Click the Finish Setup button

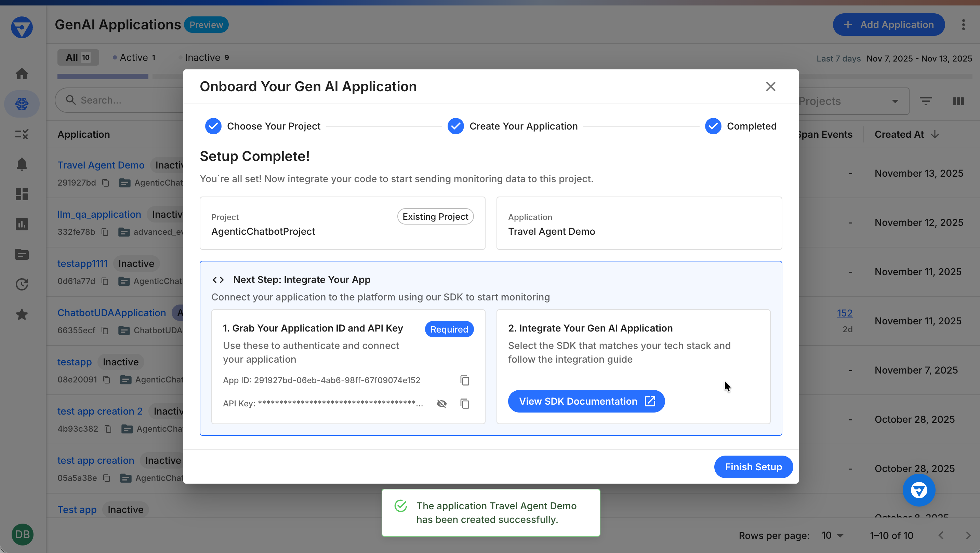click(753, 467)
